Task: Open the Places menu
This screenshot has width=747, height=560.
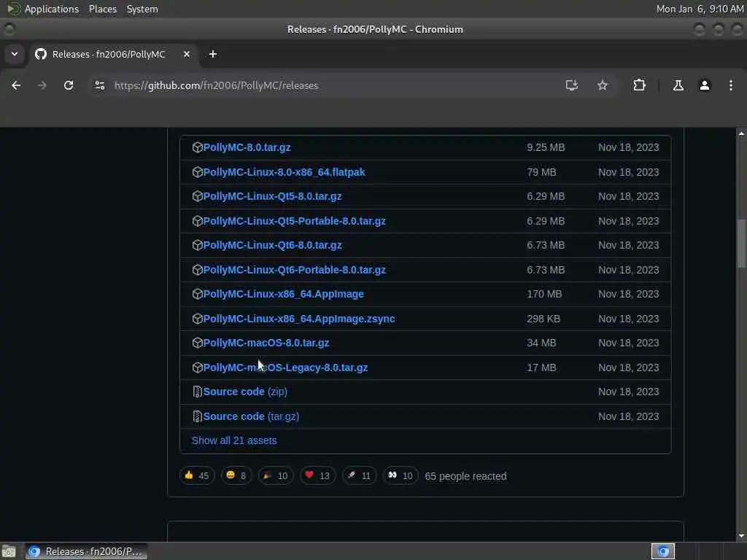Action: (x=103, y=9)
